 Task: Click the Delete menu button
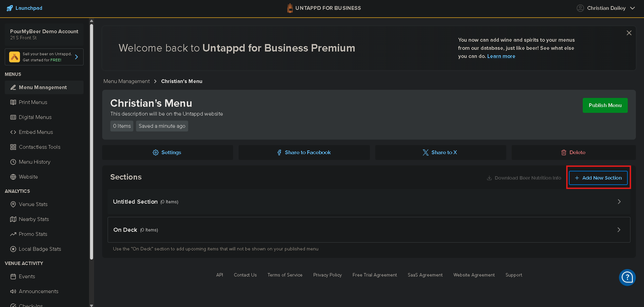pyautogui.click(x=574, y=152)
